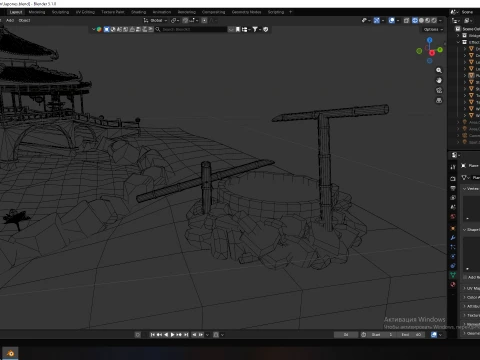Screen dimensions: 480x360
Task: Open the asset filter funnel dropdown
Action: point(256,29)
